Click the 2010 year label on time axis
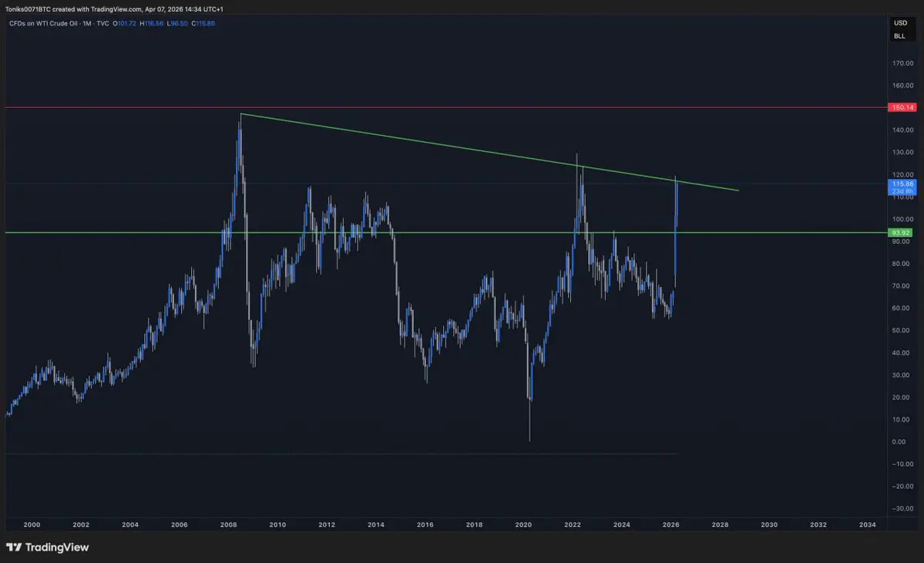The image size is (924, 563). tap(277, 524)
